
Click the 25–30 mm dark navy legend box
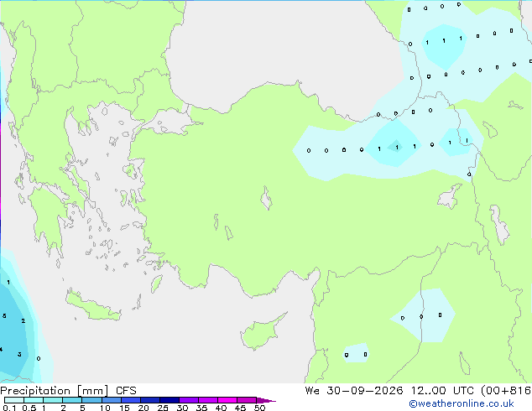[170, 400]
